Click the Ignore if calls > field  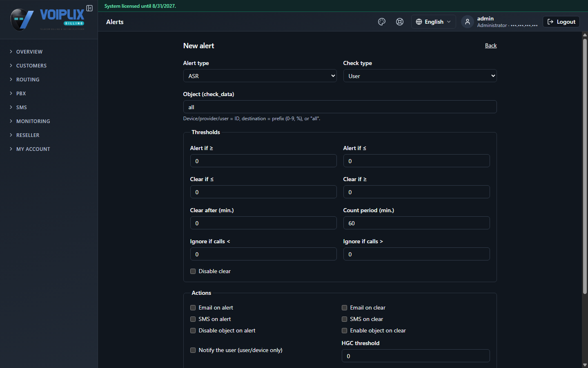point(416,254)
